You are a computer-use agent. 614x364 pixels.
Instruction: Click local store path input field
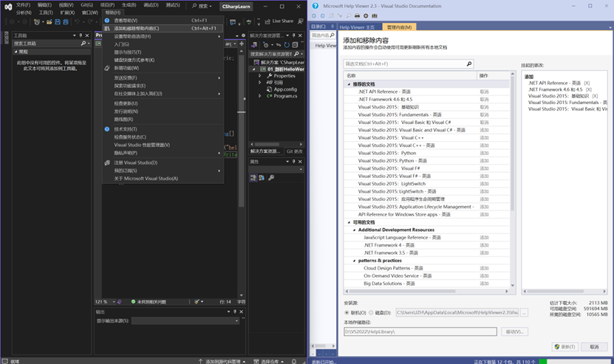point(420,332)
